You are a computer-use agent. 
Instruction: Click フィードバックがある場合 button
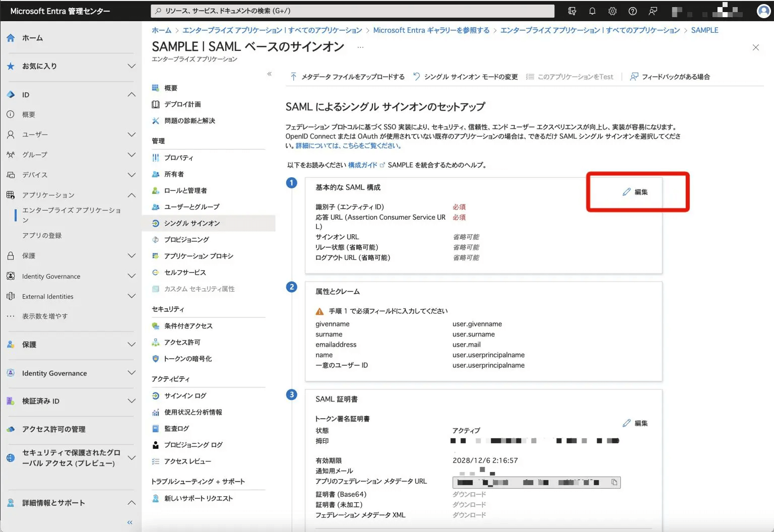pos(670,77)
